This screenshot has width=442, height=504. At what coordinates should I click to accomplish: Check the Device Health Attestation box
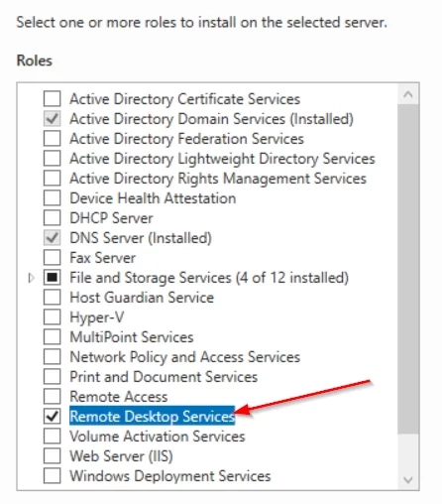coord(52,198)
